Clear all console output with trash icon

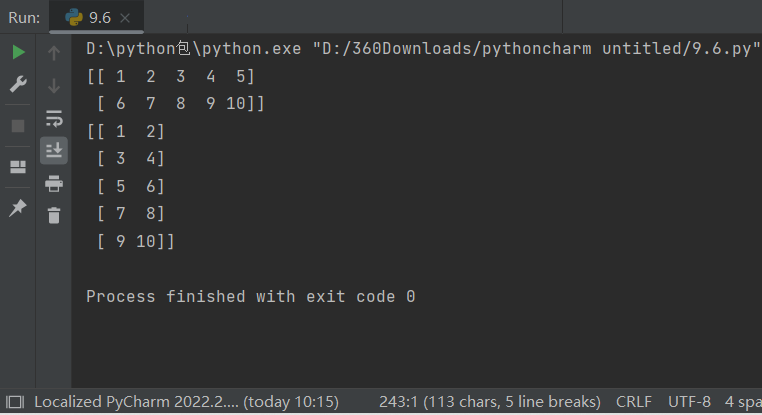(x=54, y=215)
